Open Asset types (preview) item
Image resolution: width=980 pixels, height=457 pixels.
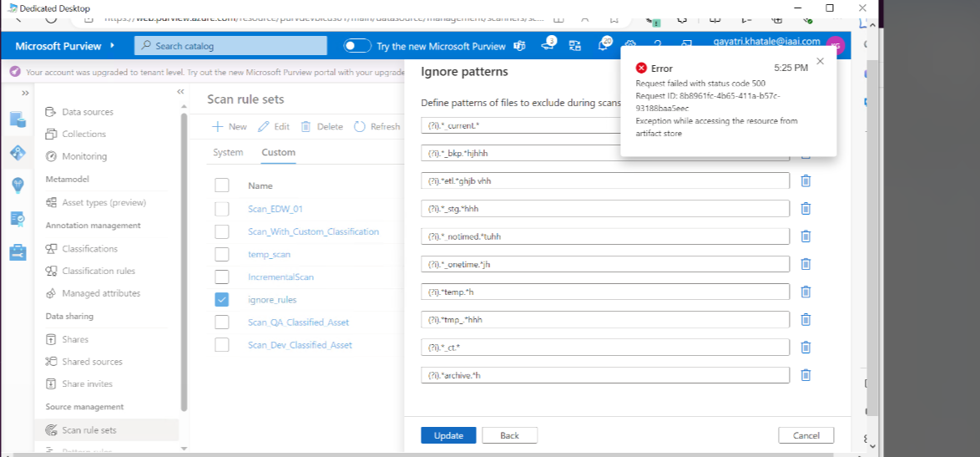[x=104, y=202]
